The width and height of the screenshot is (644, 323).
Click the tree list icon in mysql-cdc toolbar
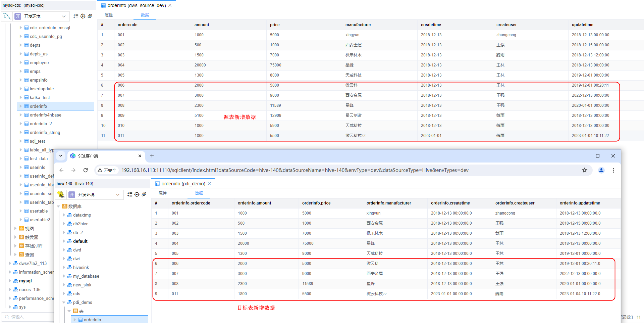click(x=76, y=16)
